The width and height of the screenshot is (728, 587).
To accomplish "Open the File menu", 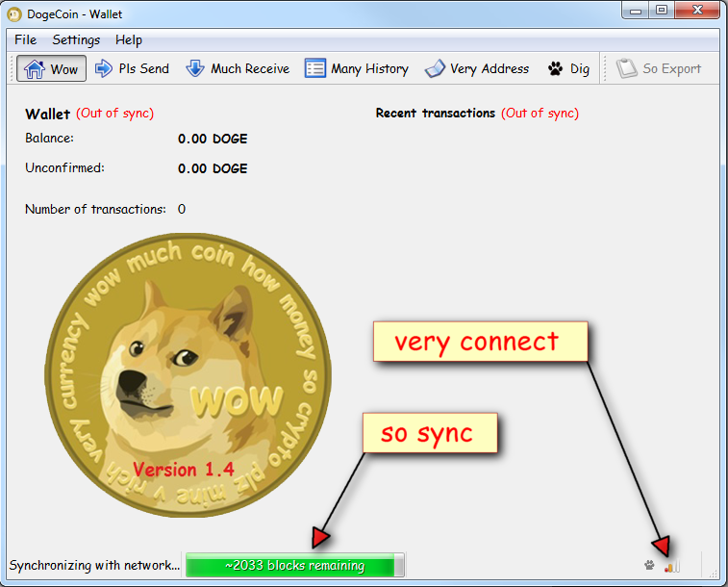I will coord(26,40).
